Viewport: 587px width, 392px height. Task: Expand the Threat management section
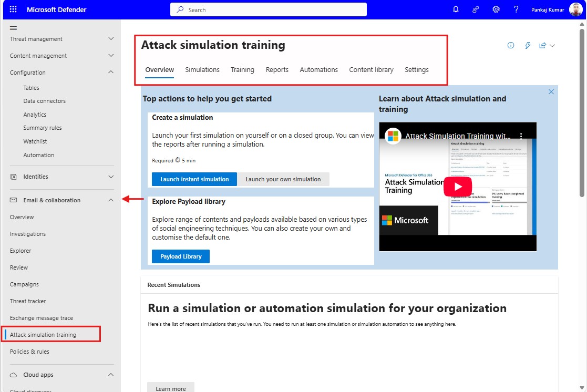point(110,38)
